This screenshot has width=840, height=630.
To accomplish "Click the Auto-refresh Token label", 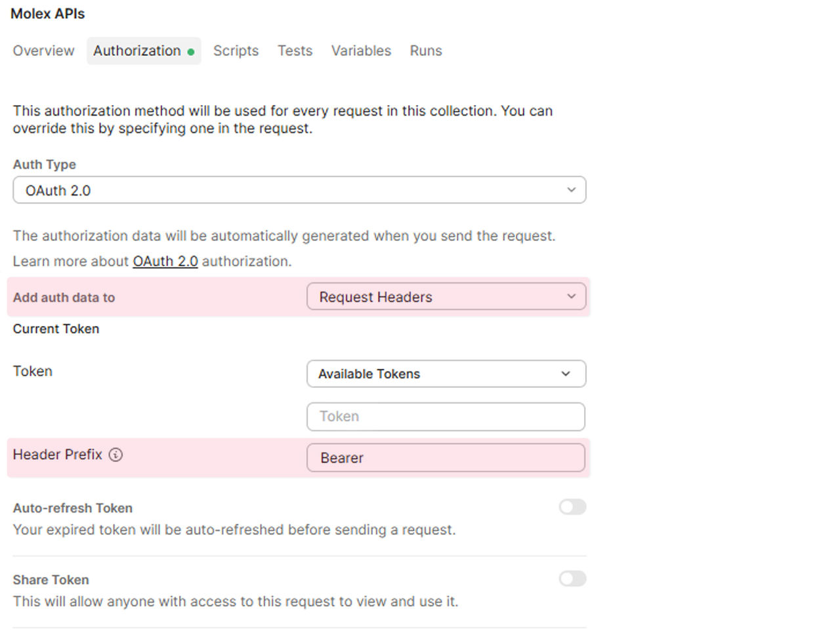I will (73, 508).
